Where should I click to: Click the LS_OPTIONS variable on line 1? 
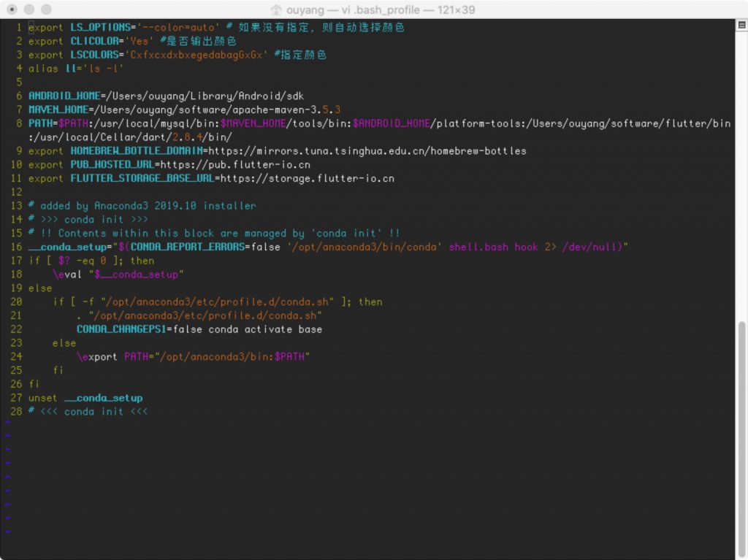pyautogui.click(x=100, y=28)
